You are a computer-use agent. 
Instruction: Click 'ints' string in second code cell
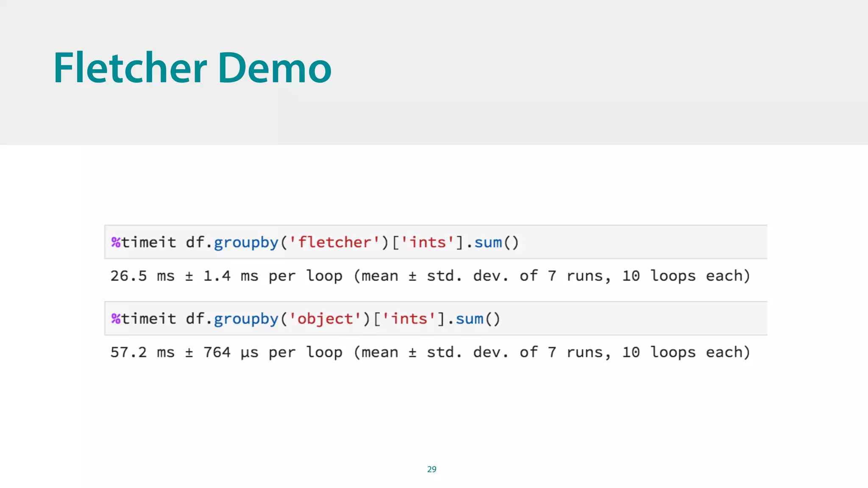coord(409,319)
